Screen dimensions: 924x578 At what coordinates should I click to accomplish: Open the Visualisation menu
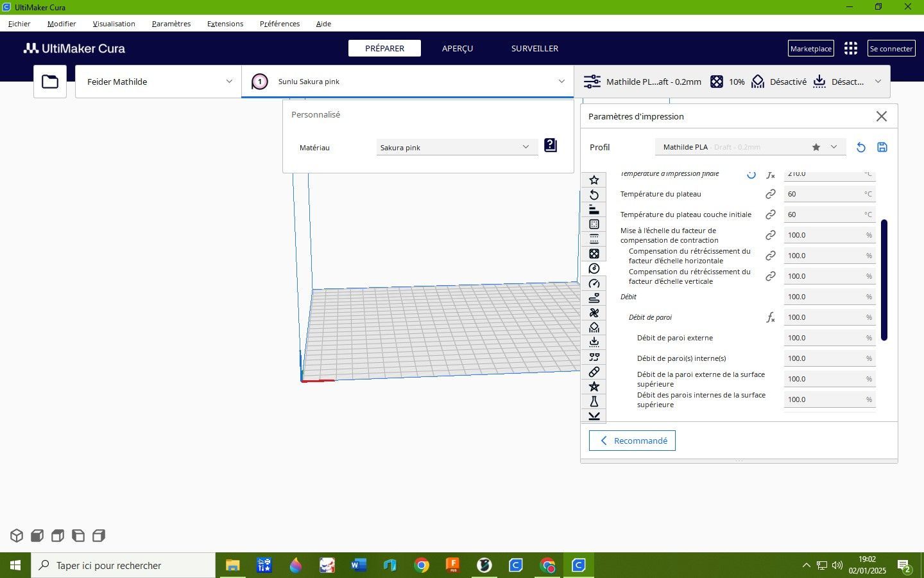tap(114, 24)
